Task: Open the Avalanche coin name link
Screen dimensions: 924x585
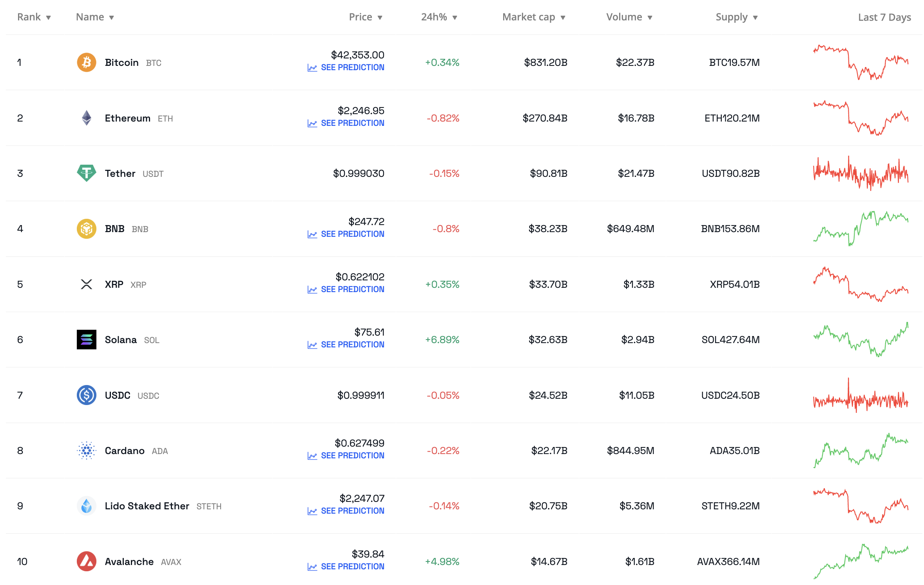Action: [129, 561]
